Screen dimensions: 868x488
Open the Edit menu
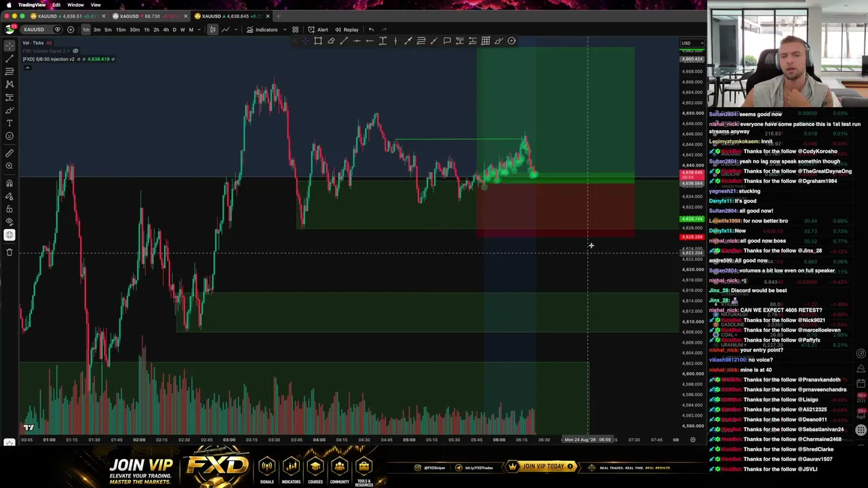(56, 5)
